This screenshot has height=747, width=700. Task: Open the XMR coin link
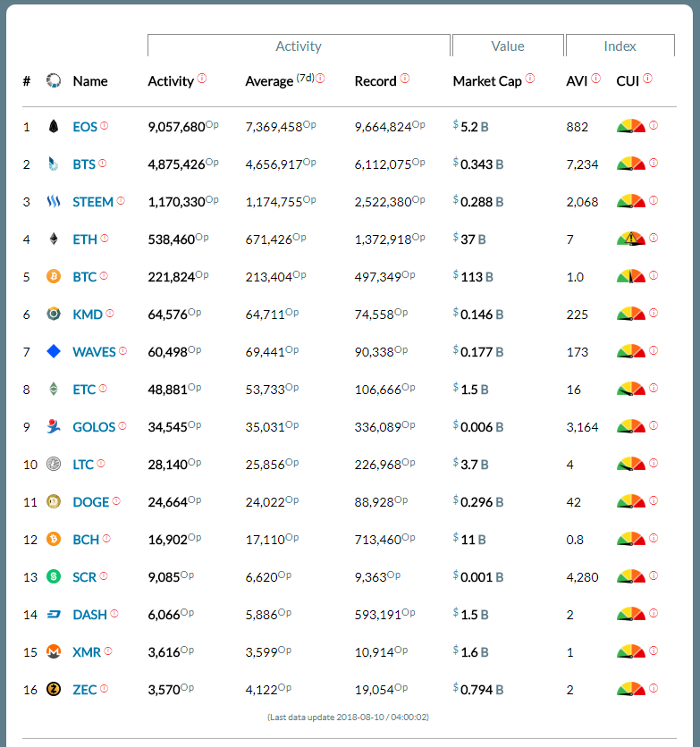pyautogui.click(x=87, y=652)
